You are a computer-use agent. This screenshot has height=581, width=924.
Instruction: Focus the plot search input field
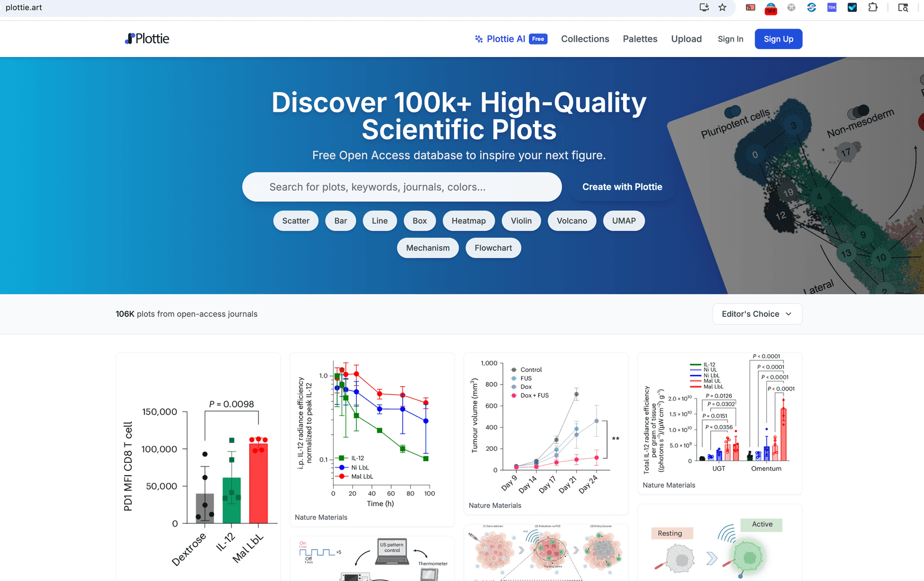click(x=402, y=187)
